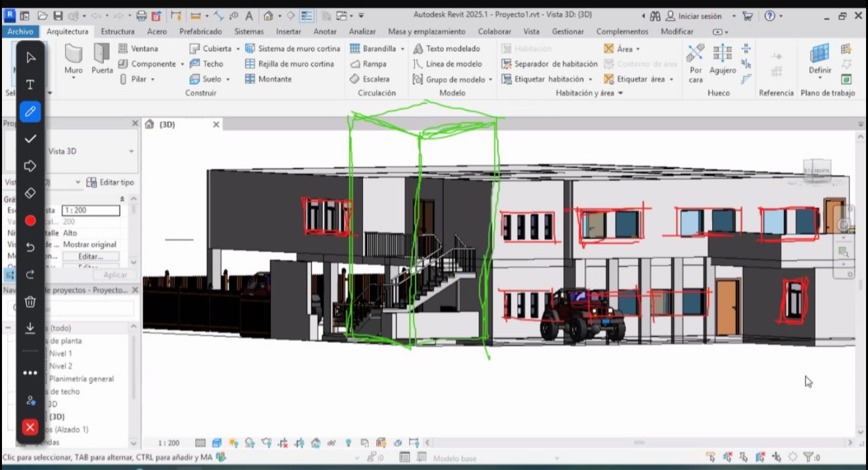The width and height of the screenshot is (868, 470).
Task: Select the Rampa tool
Action: (x=368, y=64)
